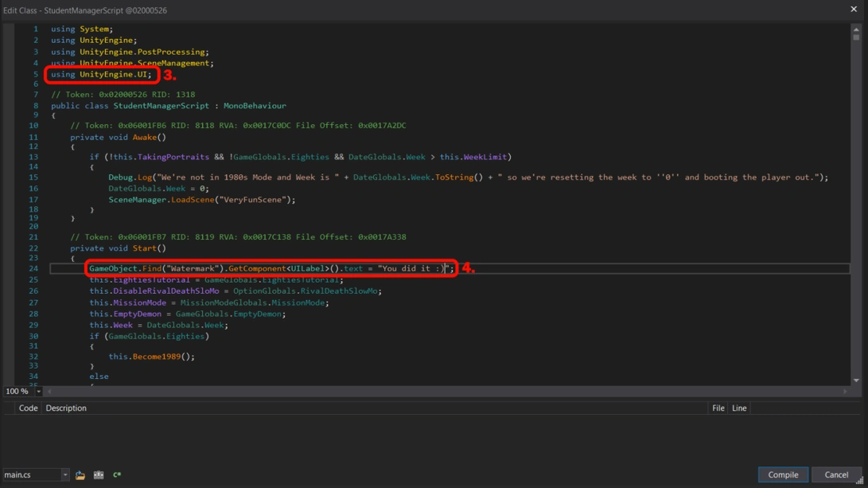
Task: Click 'EmptyDemon' property on line 28 right side
Action: coord(258,314)
